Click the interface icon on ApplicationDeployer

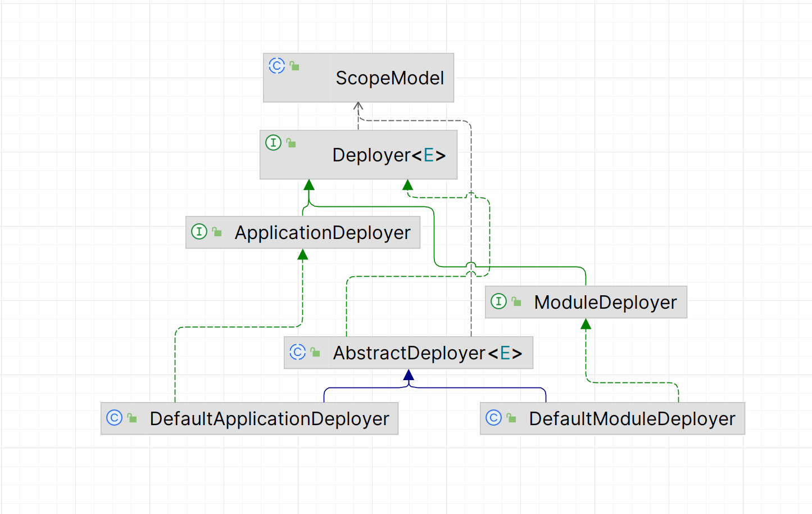coord(199,232)
